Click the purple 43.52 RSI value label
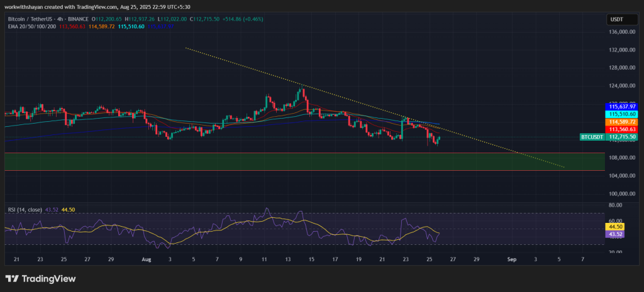 click(x=616, y=234)
